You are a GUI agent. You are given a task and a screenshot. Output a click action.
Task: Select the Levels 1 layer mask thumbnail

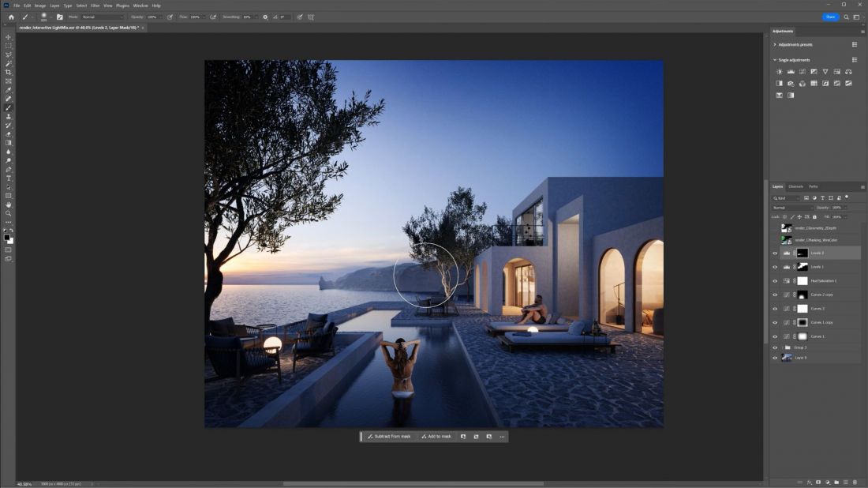pyautogui.click(x=803, y=267)
